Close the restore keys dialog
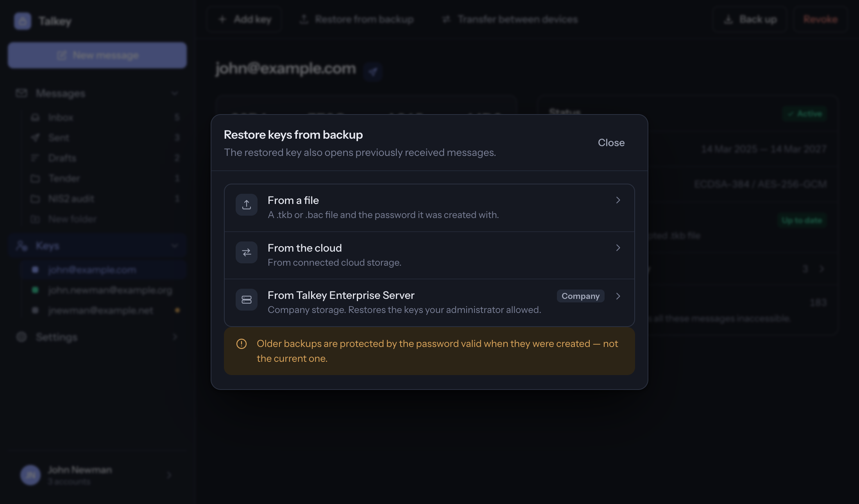 coord(611,143)
